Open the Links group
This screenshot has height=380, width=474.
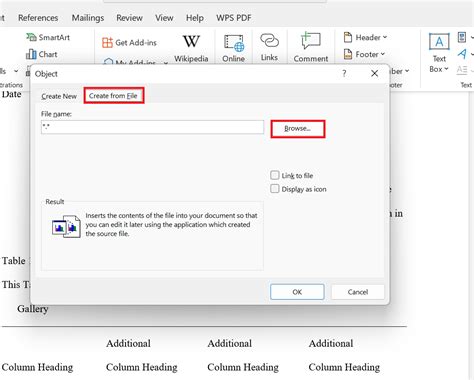pyautogui.click(x=269, y=47)
